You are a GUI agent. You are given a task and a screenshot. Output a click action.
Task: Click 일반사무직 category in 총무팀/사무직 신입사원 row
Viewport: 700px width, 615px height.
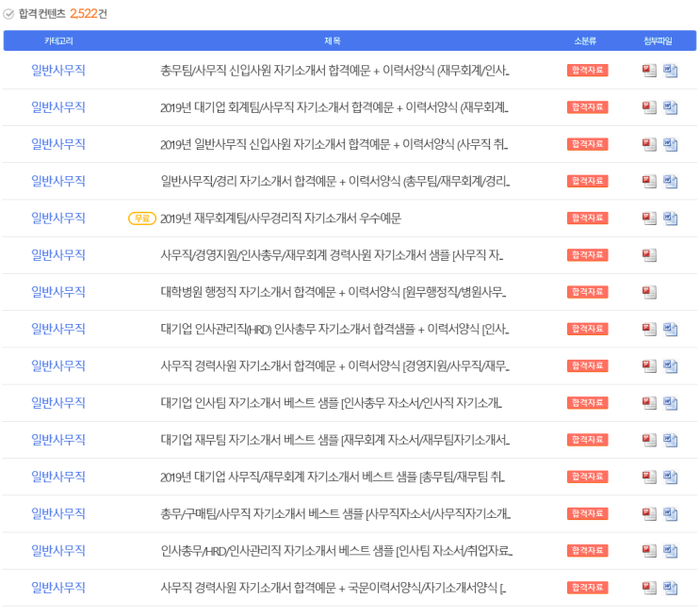tap(58, 71)
